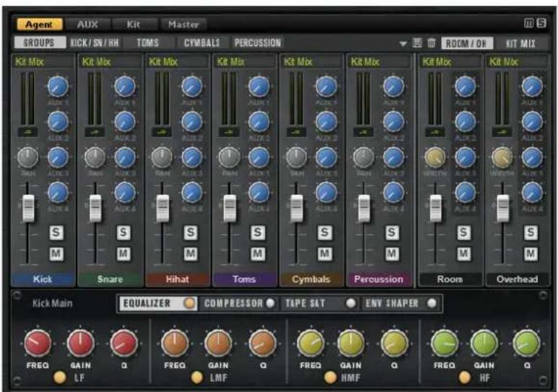Viewport: 558px width, 392px height.
Task: Click the Kick channel pan knob
Action: point(27,157)
